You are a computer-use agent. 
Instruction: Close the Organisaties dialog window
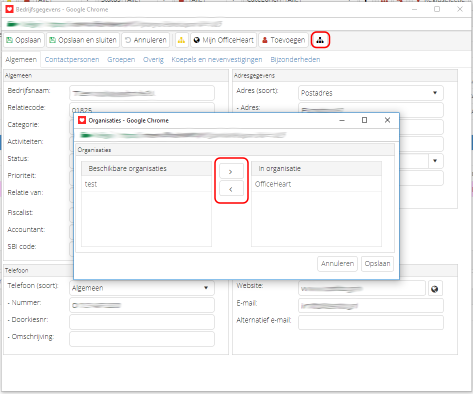coord(387,120)
